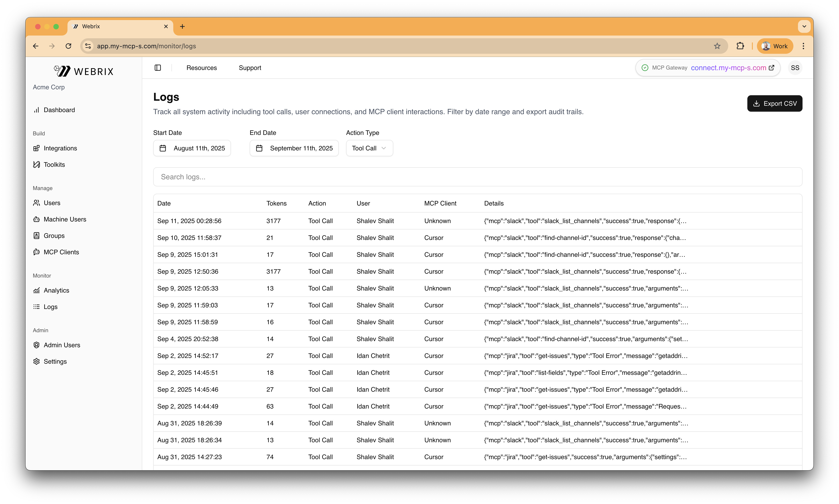This screenshot has width=839, height=504.
Task: Open the MCP Clients icon
Action: (36, 252)
